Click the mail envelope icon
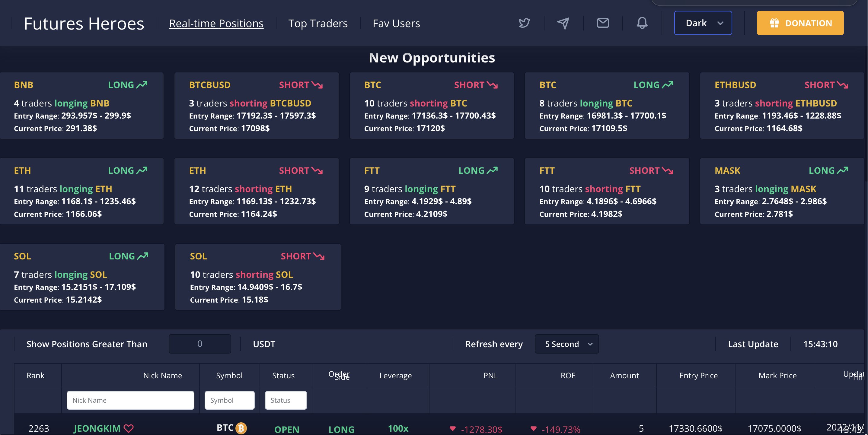 pyautogui.click(x=603, y=23)
